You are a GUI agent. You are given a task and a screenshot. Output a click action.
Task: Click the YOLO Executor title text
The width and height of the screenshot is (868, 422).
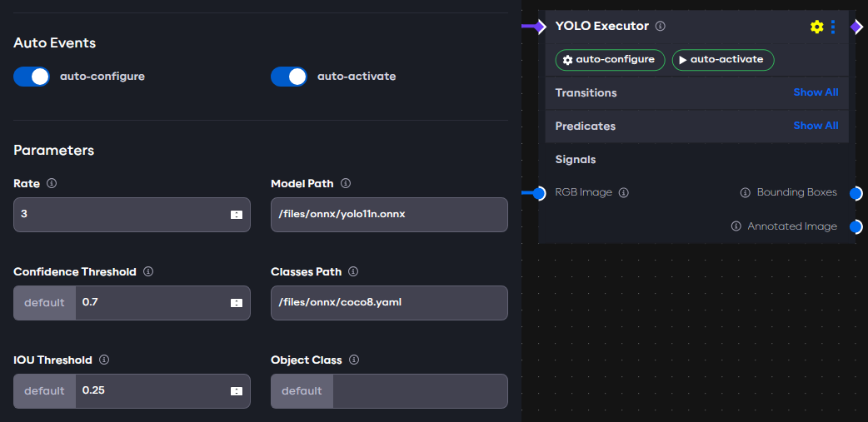[x=602, y=26]
